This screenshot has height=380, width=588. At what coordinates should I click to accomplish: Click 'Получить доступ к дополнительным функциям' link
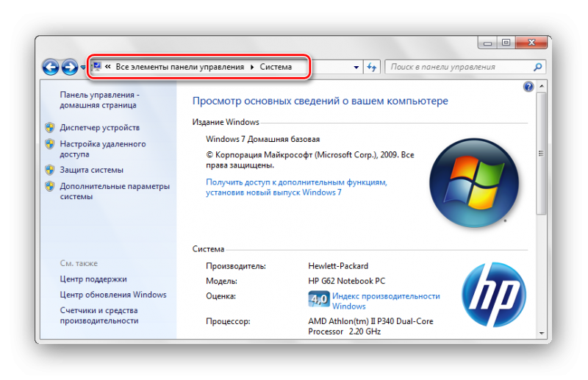click(x=296, y=187)
